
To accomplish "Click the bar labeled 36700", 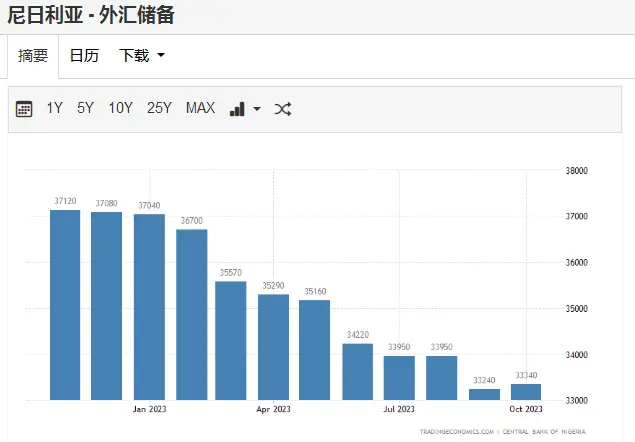I will (x=192, y=314).
